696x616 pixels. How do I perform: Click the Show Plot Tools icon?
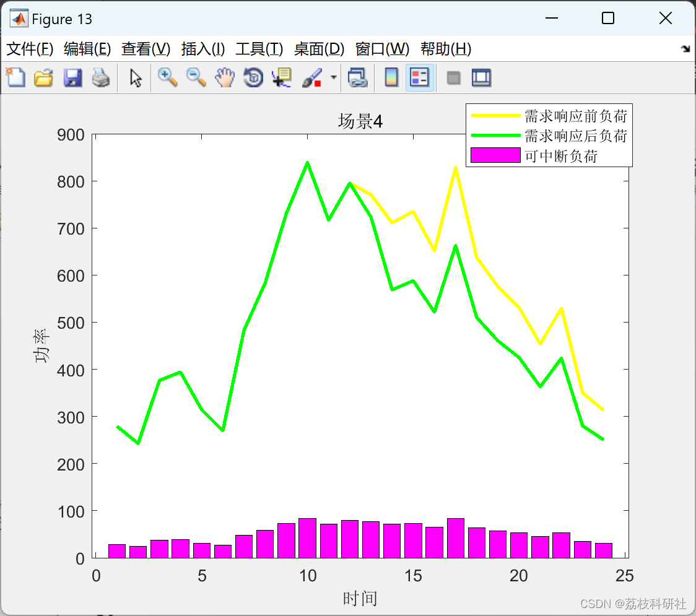(482, 78)
